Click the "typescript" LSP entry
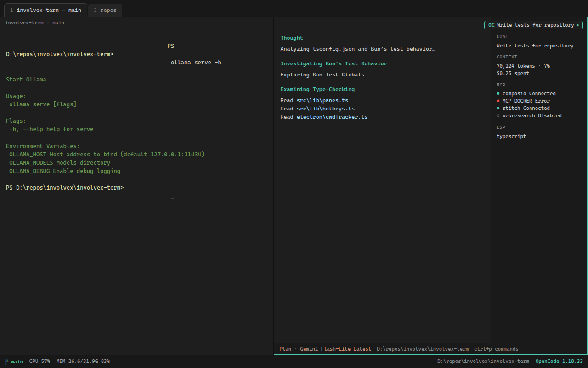588x368 pixels. (511, 136)
